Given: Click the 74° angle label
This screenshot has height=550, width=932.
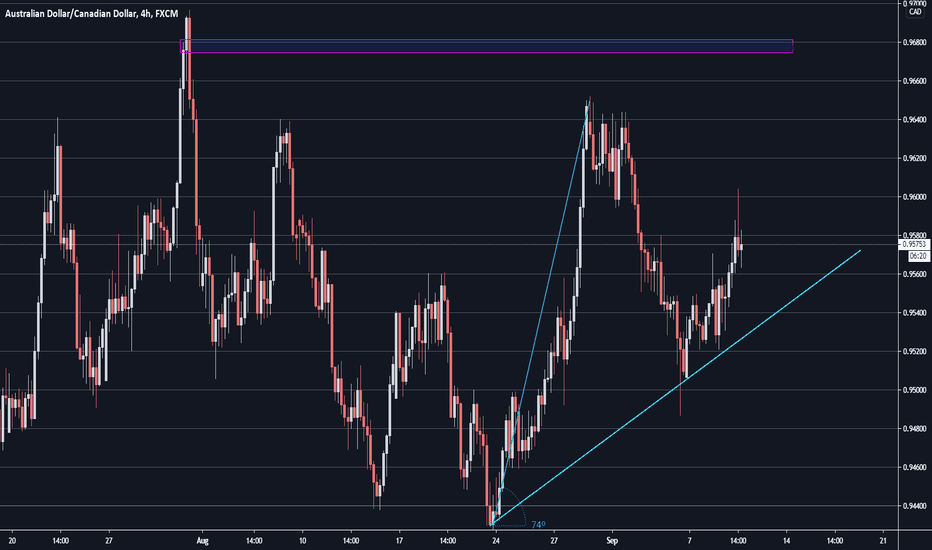Looking at the screenshot, I should click(x=538, y=524).
